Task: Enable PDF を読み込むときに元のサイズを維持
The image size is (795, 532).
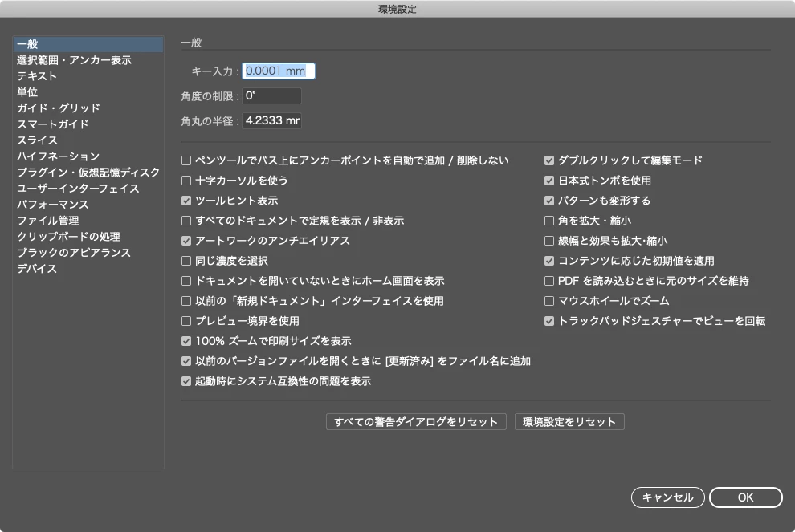Action: pos(549,281)
